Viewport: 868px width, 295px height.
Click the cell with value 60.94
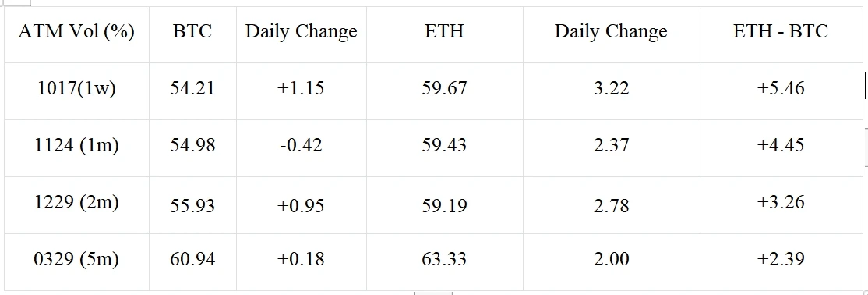coord(192,261)
